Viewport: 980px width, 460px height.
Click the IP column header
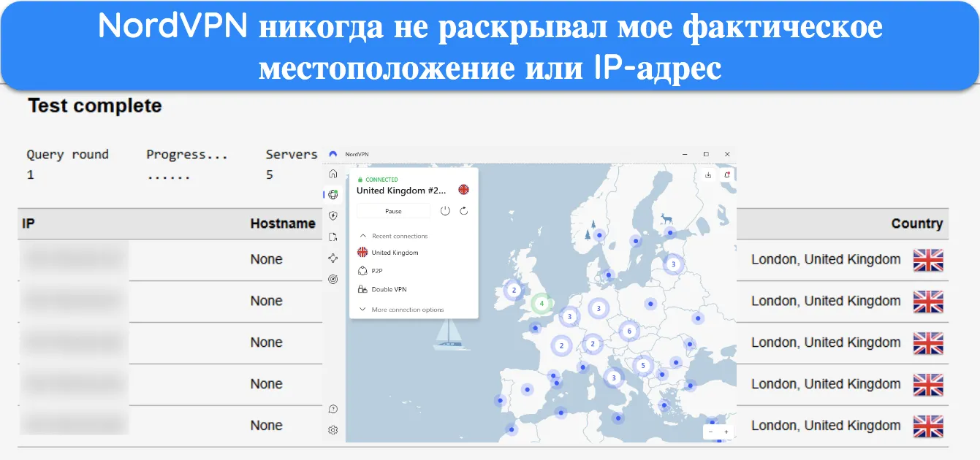(29, 223)
